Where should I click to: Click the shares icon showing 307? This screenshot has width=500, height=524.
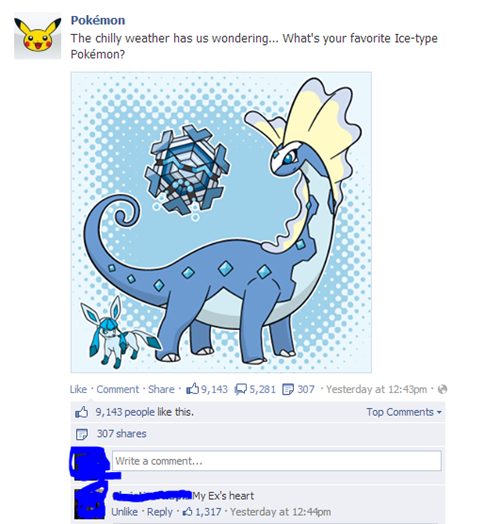point(288,389)
